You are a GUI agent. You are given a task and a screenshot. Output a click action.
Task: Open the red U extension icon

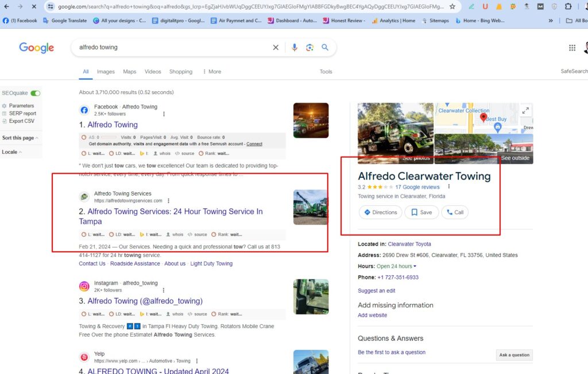coord(485,6)
